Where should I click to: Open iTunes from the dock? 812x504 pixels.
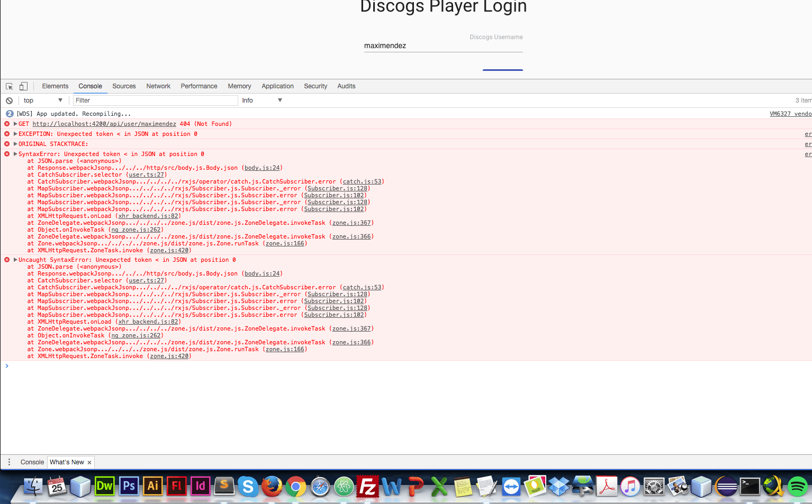(630, 487)
